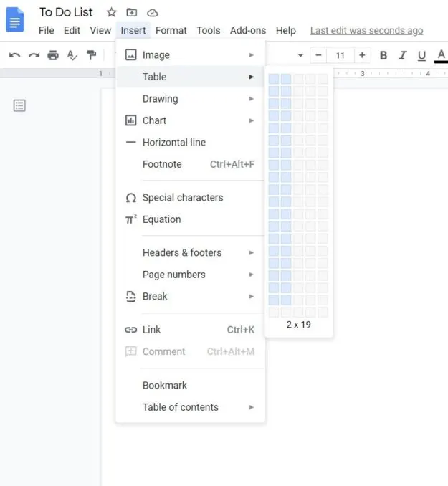
Task: Open the font dropdown arrow
Action: click(x=300, y=55)
